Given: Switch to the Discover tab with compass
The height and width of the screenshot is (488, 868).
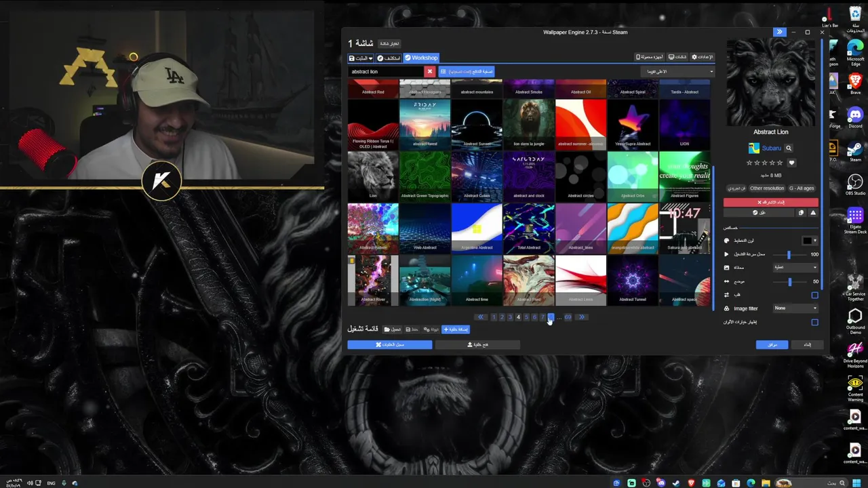Looking at the screenshot, I should [x=389, y=58].
